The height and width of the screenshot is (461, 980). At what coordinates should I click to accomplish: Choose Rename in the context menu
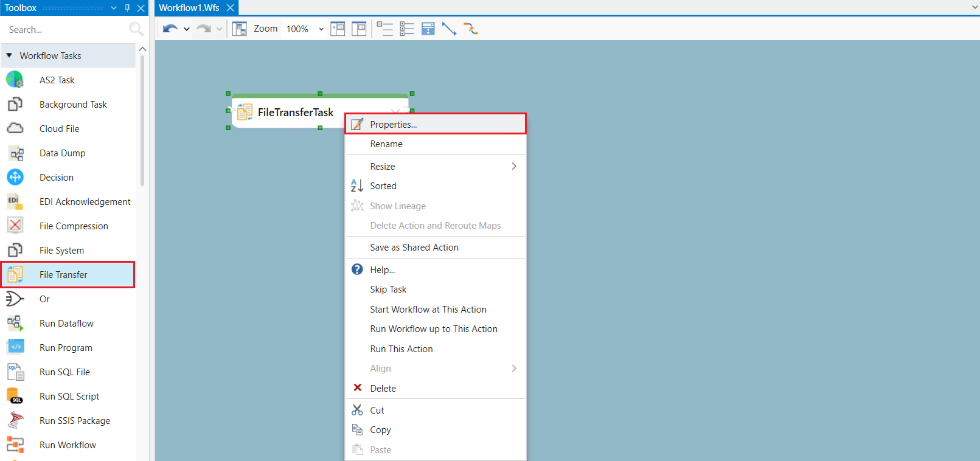386,144
